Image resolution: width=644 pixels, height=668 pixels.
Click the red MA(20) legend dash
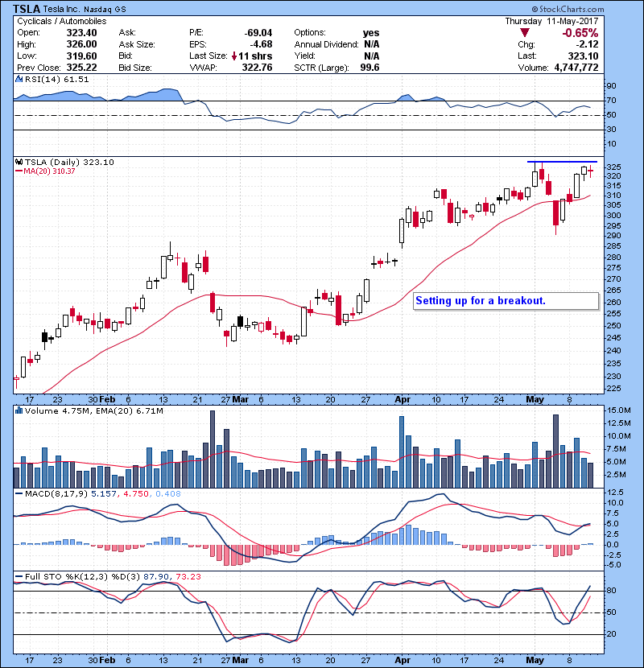[x=19, y=171]
